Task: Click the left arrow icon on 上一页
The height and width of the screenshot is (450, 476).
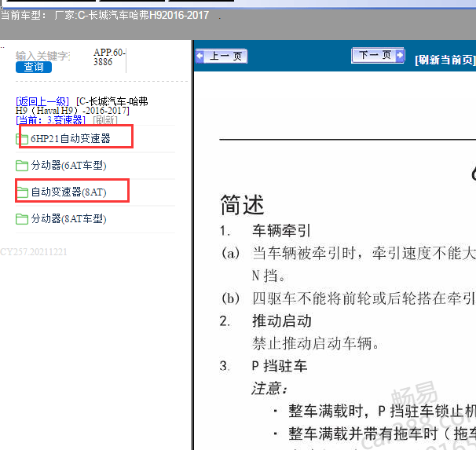Action: pyautogui.click(x=200, y=56)
